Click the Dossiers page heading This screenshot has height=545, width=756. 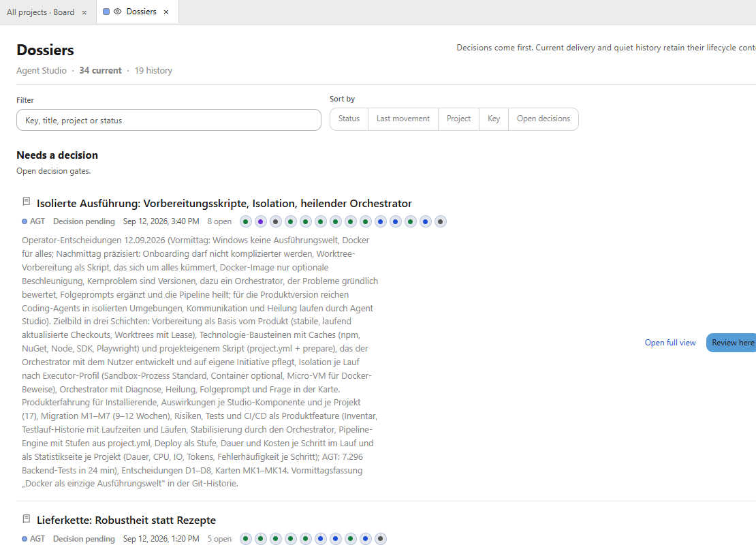click(46, 50)
